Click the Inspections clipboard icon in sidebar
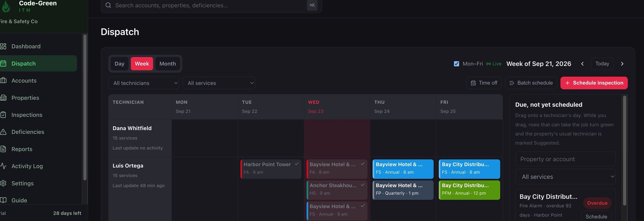This screenshot has width=644, height=221. [x=3, y=115]
